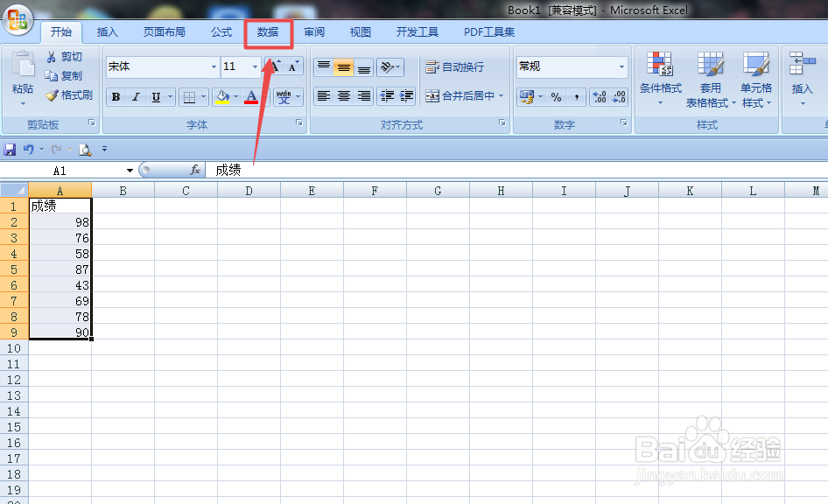
Task: Decrease the indent
Action: [x=387, y=96]
